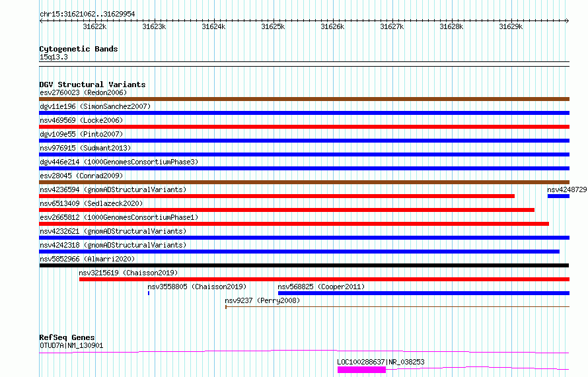Click the small nsv4248729 blue variant
The width and height of the screenshot is (588, 377).
[x=558, y=196]
